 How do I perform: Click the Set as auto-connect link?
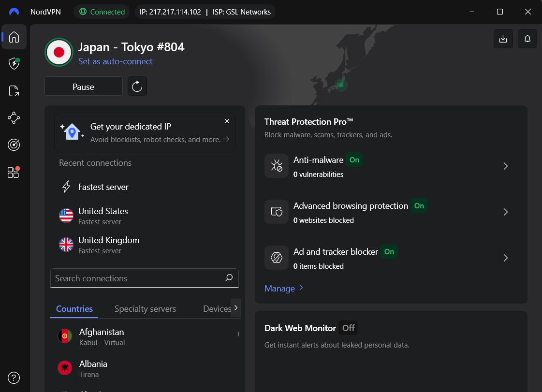tap(116, 61)
